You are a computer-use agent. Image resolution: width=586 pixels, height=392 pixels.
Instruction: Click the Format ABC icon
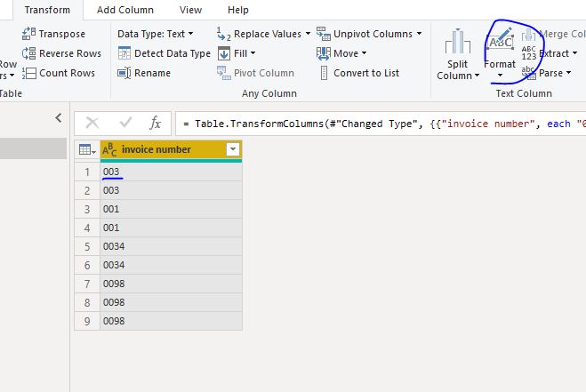coord(500,40)
